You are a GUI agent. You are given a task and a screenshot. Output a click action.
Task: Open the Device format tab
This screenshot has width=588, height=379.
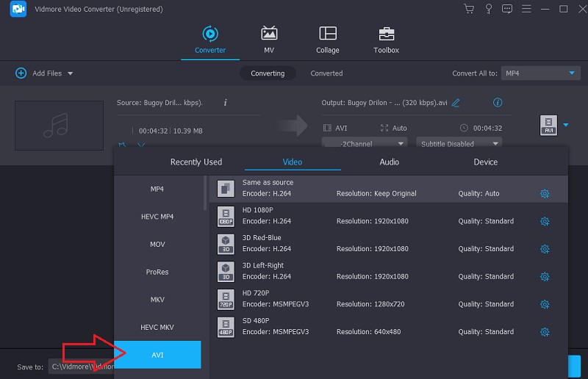coord(485,162)
